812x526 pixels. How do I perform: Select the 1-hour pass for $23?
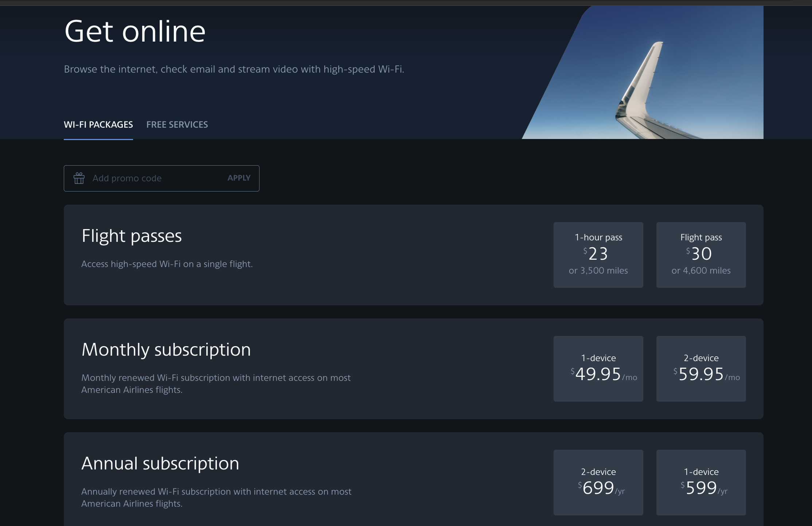[598, 255]
